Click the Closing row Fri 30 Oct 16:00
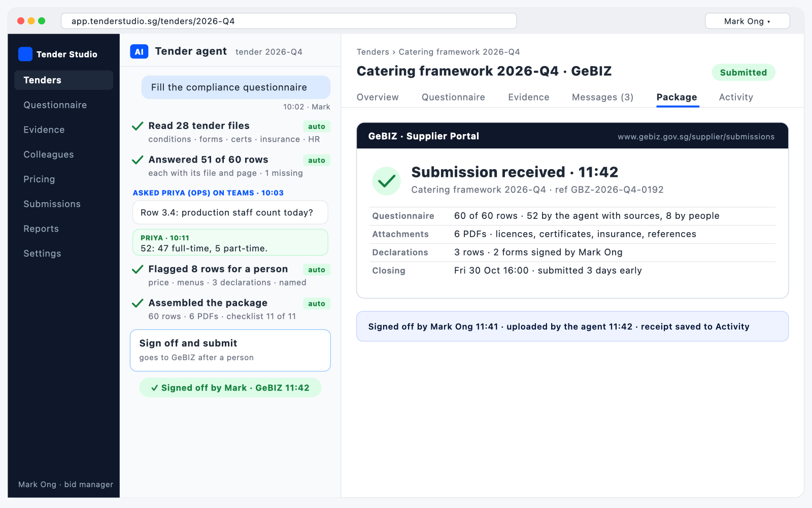 (x=573, y=271)
